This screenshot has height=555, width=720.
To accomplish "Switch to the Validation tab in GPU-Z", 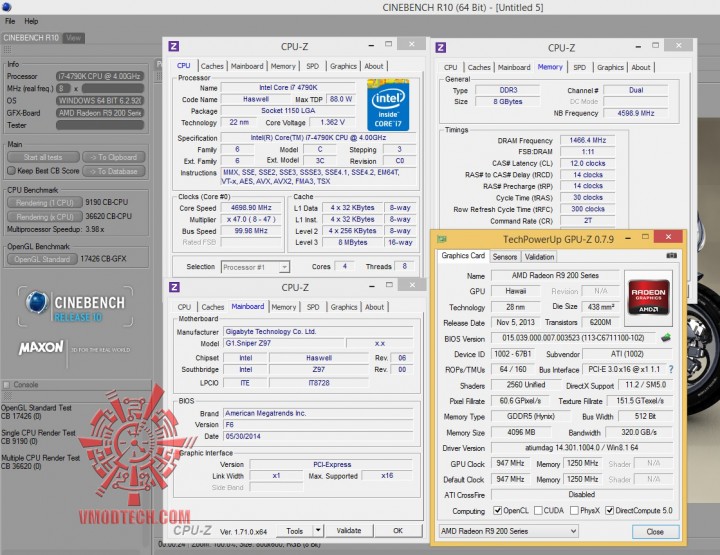I will coord(539,257).
